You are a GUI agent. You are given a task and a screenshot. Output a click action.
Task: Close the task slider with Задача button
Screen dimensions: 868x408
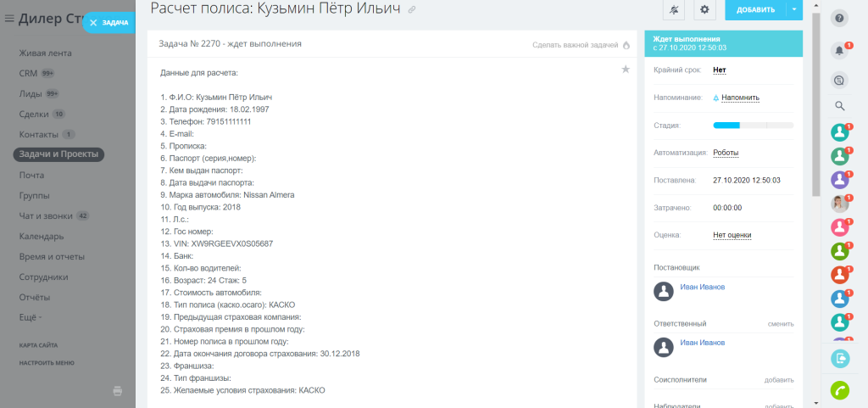[x=108, y=23]
